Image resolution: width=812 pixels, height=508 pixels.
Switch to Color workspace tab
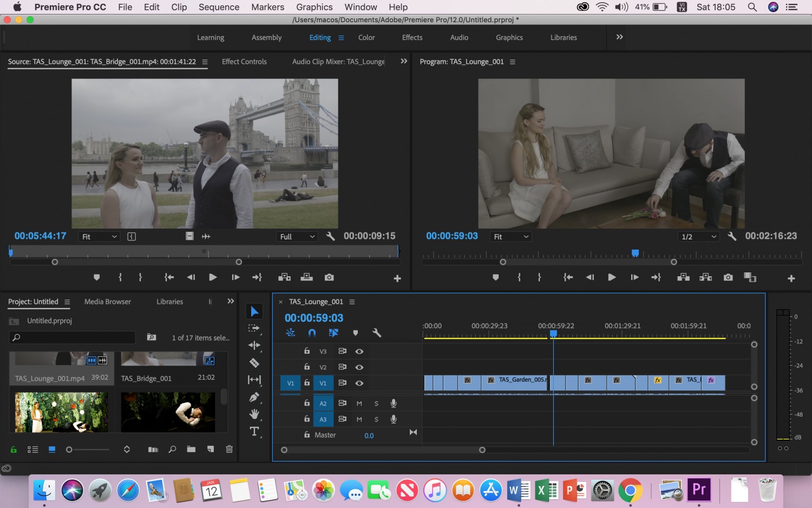[366, 37]
